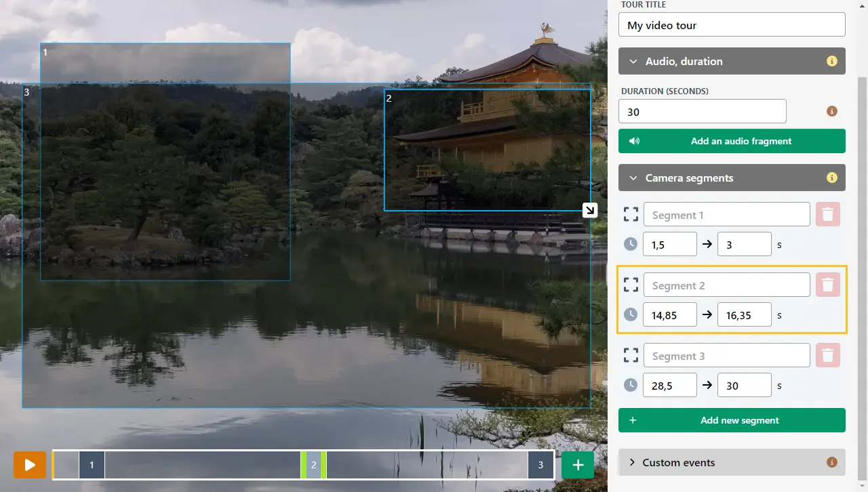868x492 pixels.
Task: Click the info icon on Audio, duration header
Action: pos(831,60)
